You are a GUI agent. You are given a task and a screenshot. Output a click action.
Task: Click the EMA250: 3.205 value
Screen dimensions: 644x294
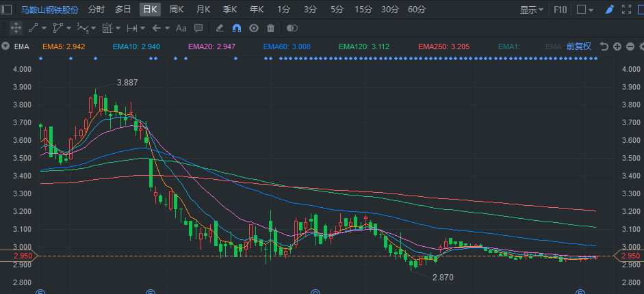[x=444, y=46]
